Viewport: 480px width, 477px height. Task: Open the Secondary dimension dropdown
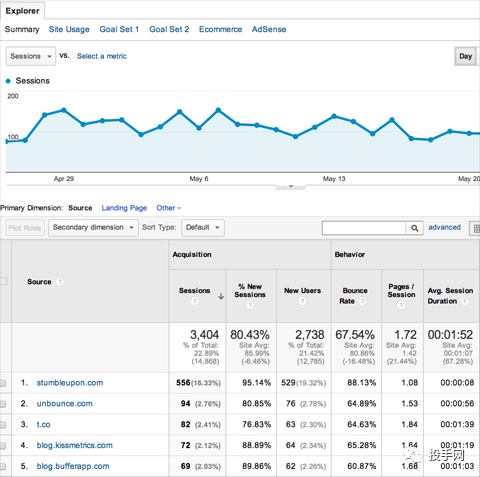point(93,228)
